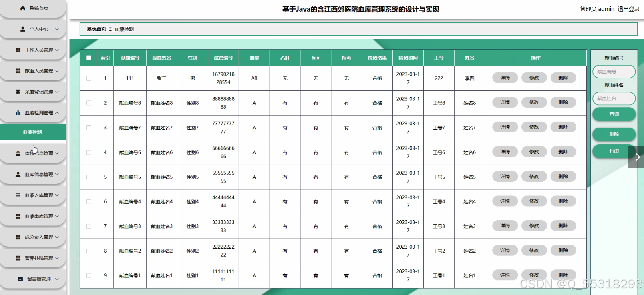
Task: Expand the 工作人员管理 chevron
Action: point(57,50)
